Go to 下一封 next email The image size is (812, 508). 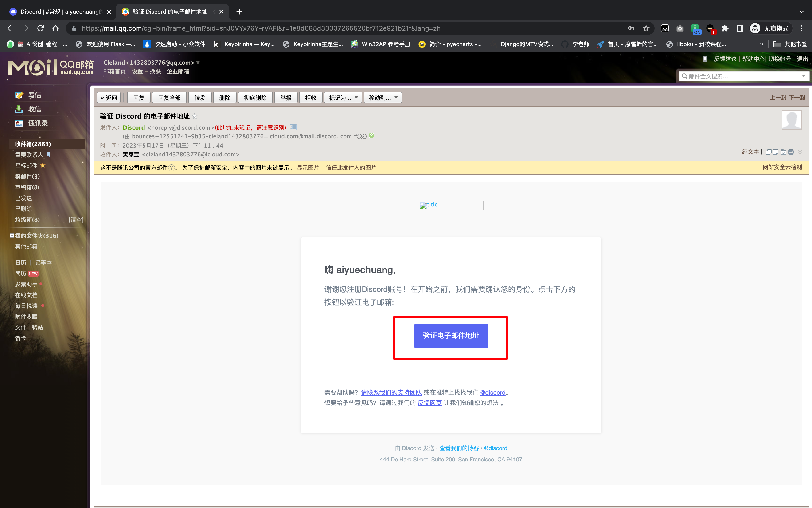tap(796, 97)
